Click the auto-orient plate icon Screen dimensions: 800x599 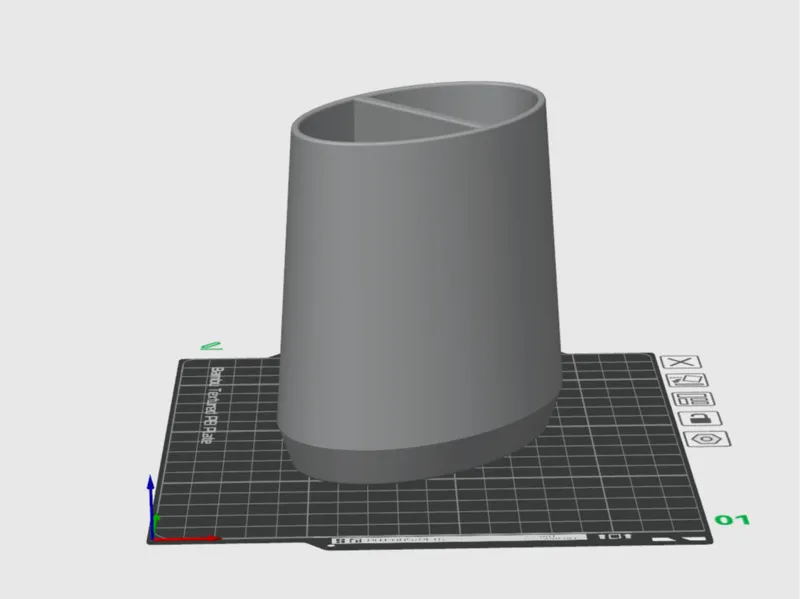tap(687, 380)
